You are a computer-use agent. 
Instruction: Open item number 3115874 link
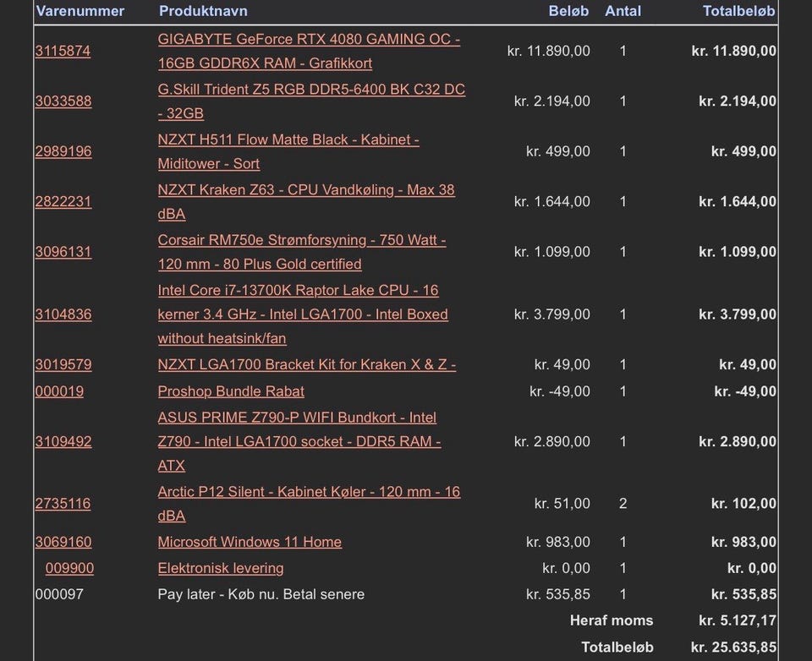63,51
